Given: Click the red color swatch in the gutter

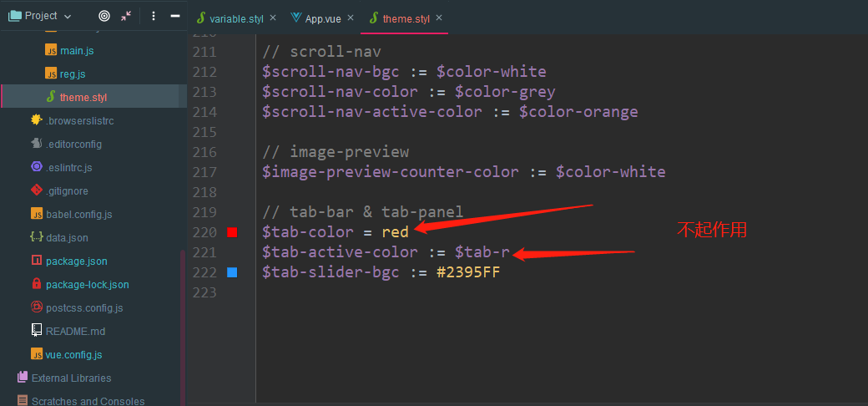Looking at the screenshot, I should [x=232, y=232].
